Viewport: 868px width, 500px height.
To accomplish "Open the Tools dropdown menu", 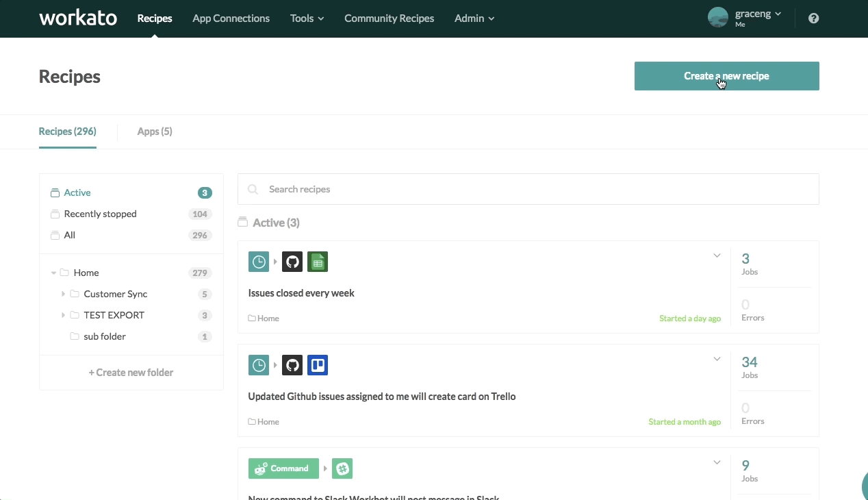I will (307, 18).
